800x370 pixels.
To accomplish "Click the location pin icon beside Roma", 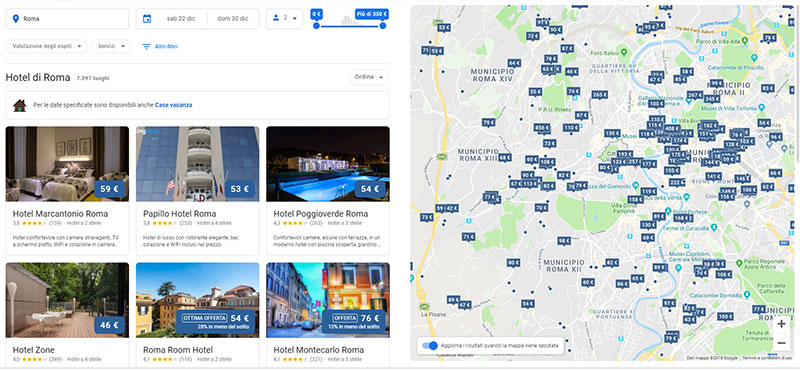I will tap(16, 19).
